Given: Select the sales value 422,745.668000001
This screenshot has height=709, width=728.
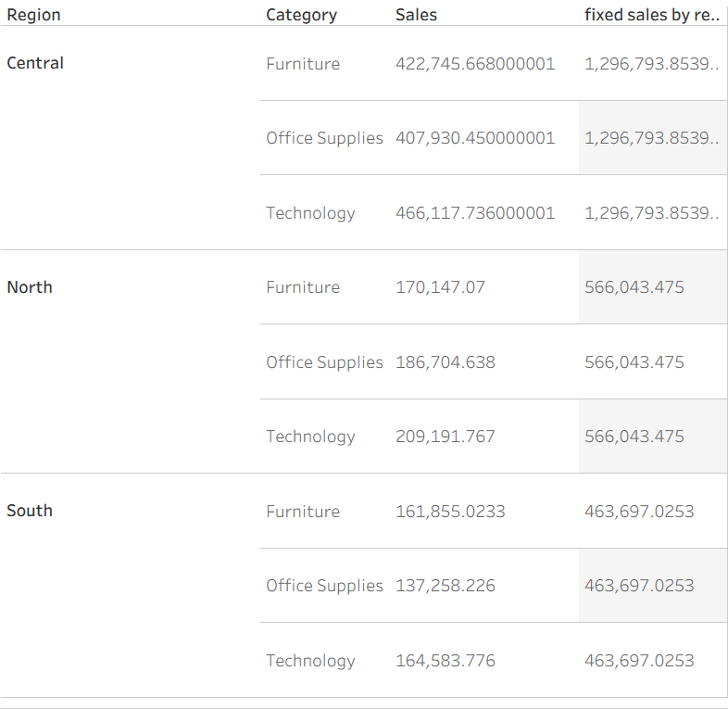Looking at the screenshot, I should pos(475,64).
